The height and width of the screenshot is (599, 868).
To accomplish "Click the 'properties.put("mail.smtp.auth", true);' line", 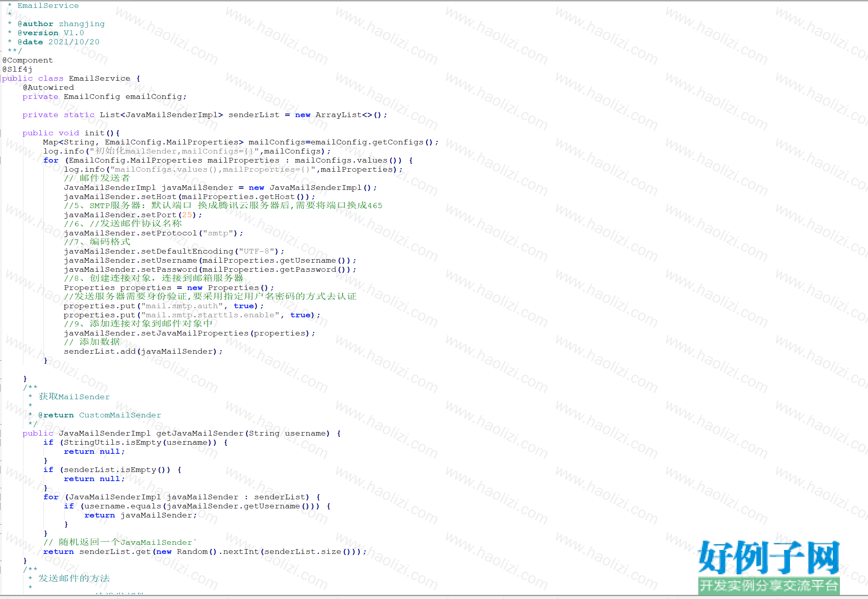I will point(164,306).
